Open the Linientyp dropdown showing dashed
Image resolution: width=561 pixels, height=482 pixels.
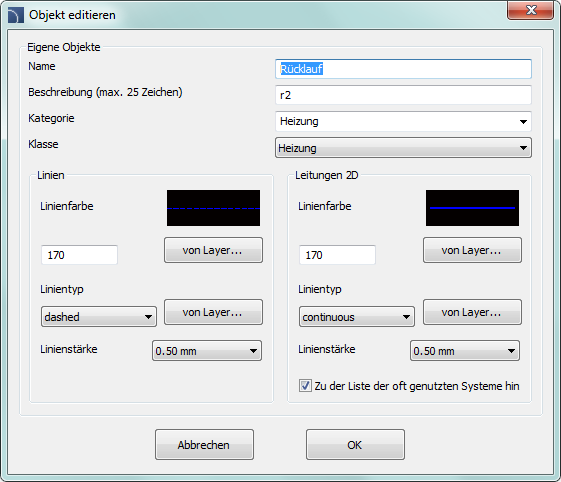(99, 316)
